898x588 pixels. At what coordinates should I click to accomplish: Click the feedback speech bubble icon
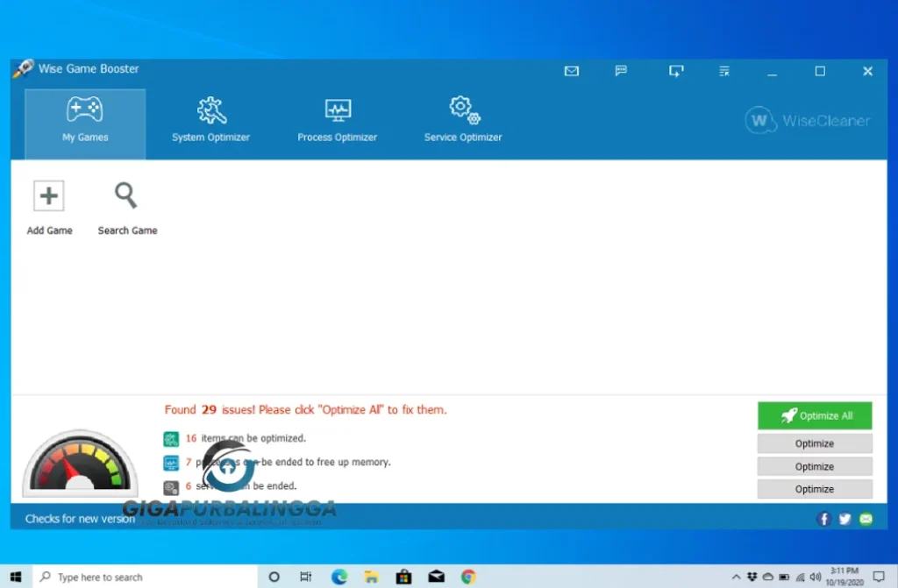click(621, 71)
